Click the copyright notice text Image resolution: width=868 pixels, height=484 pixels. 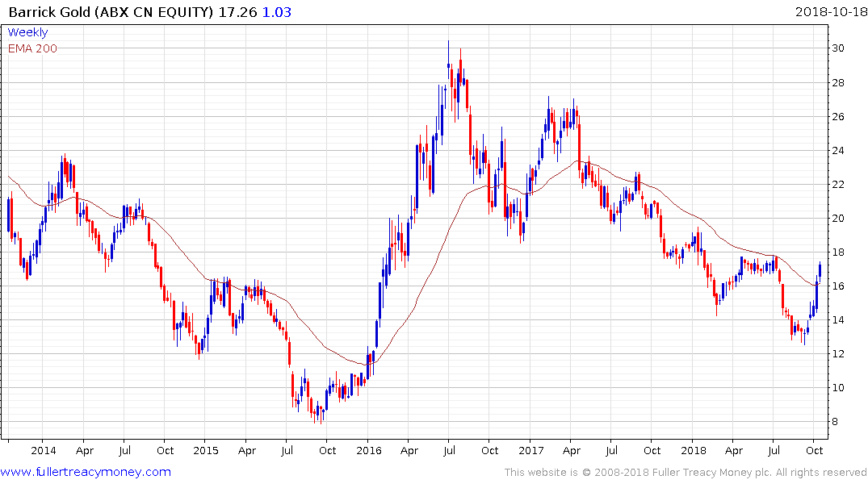(x=686, y=473)
